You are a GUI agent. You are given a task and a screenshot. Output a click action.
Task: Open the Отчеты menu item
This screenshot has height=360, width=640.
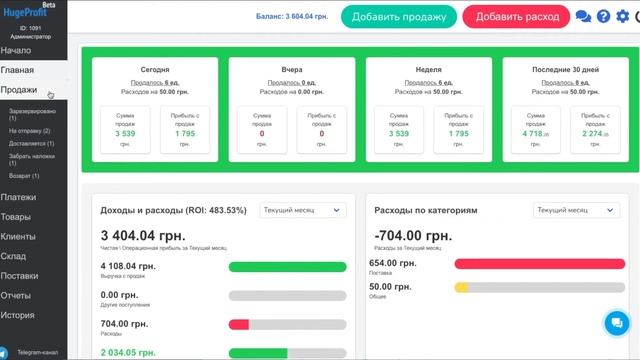[x=16, y=295]
